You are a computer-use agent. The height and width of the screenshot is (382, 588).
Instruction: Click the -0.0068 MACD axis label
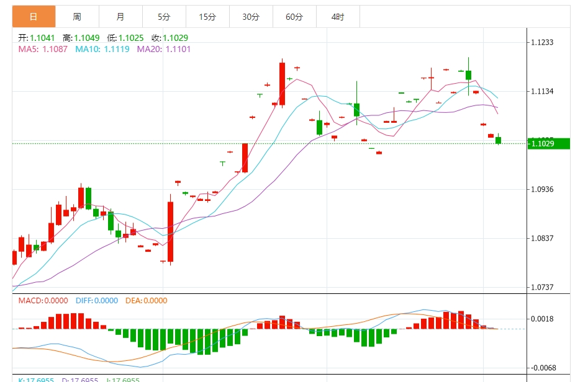[x=543, y=368]
